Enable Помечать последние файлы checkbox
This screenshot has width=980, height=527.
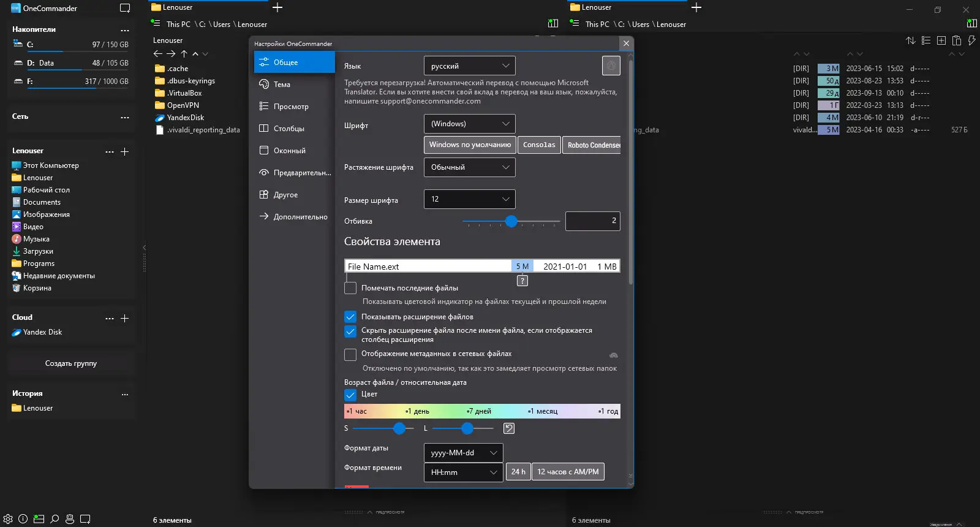[x=350, y=288]
